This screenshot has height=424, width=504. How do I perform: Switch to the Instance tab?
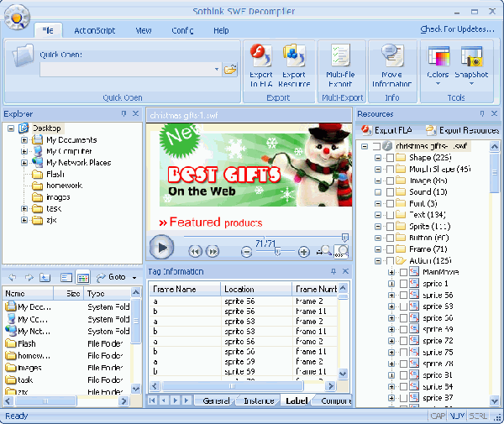259,400
